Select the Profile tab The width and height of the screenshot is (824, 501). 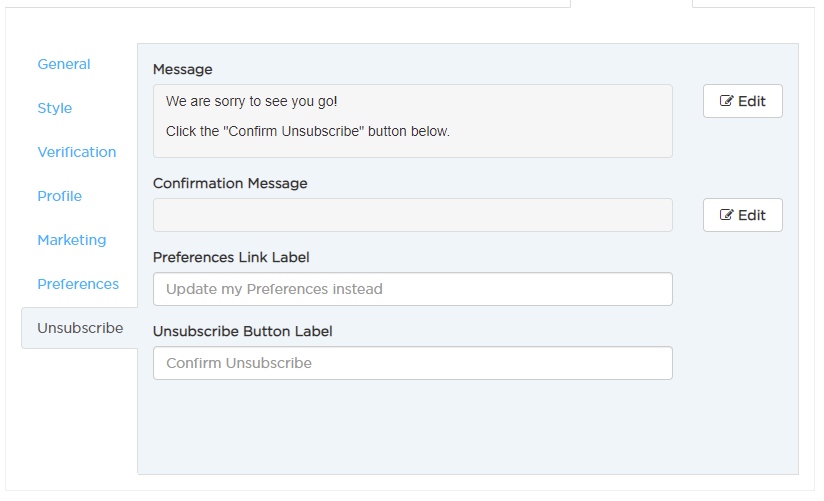pos(59,196)
